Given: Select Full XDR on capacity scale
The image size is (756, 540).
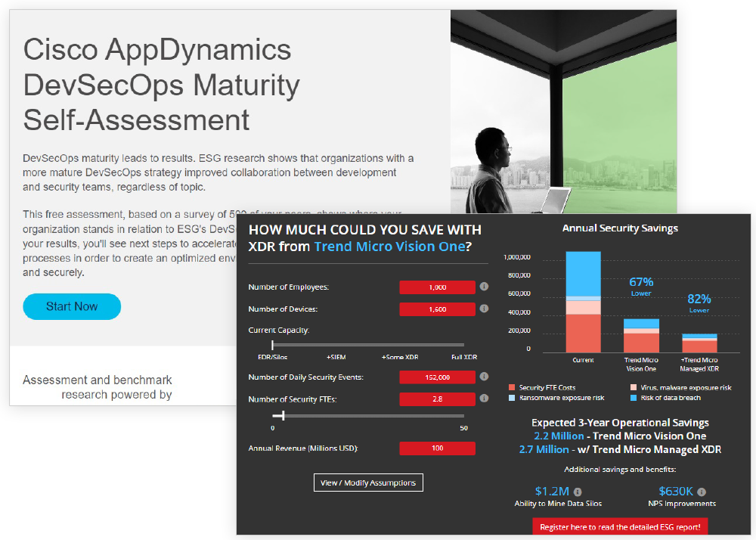Looking at the screenshot, I should click(x=463, y=357).
